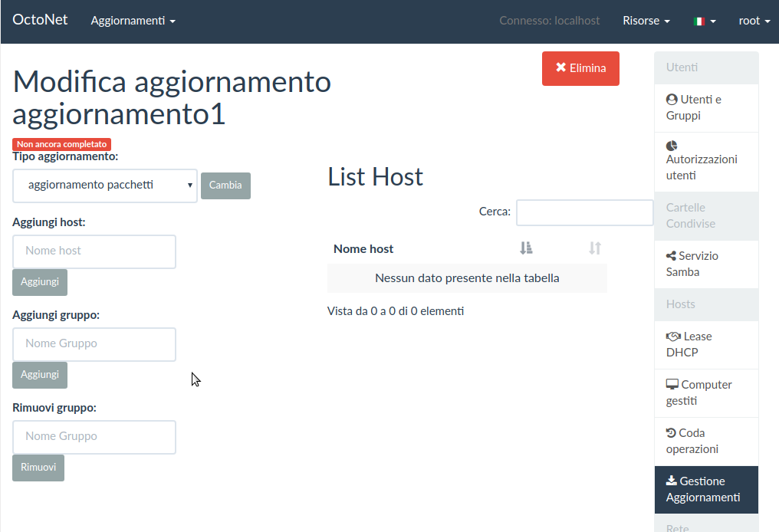Focus the Aggiungi gruppo Nome Gruppo field
Viewport: 779px width, 532px height.
click(x=94, y=344)
